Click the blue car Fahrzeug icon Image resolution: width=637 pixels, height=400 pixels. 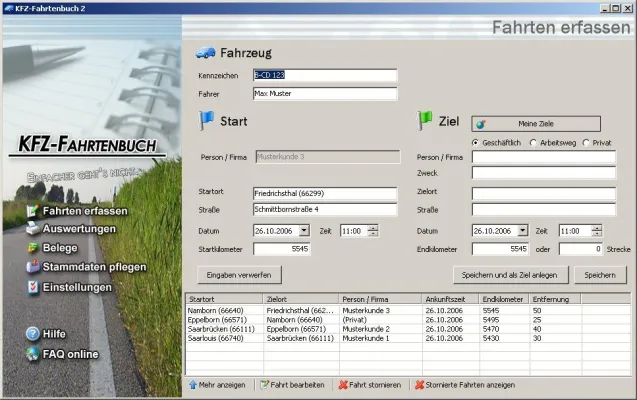[x=206, y=53]
